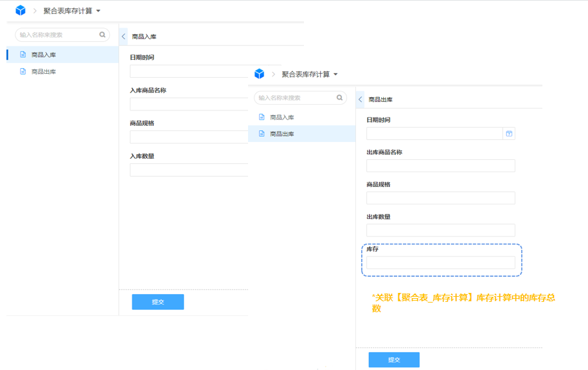The width and height of the screenshot is (588, 370).
Task: Click the document icon of the highlighted 商品入库 item
Action: (x=23, y=55)
